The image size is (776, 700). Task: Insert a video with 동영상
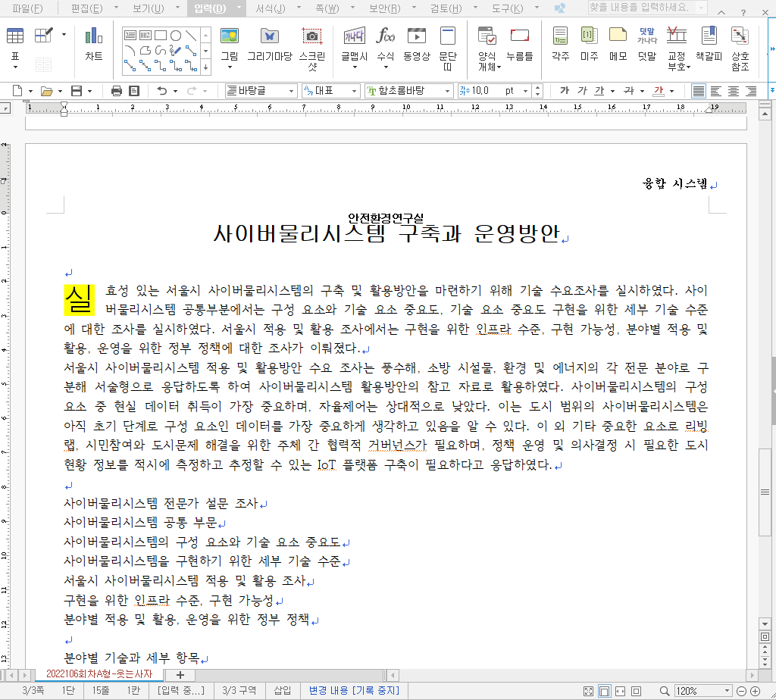coord(417,45)
